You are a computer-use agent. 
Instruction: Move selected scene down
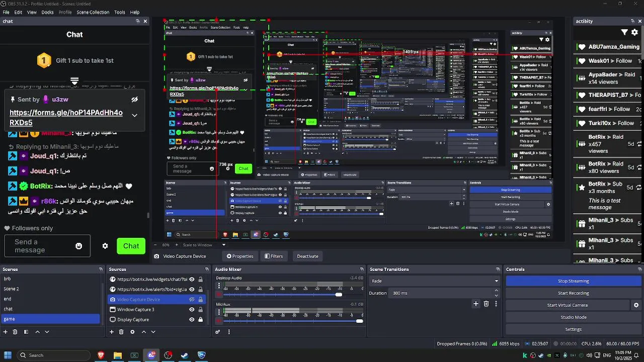click(47, 332)
